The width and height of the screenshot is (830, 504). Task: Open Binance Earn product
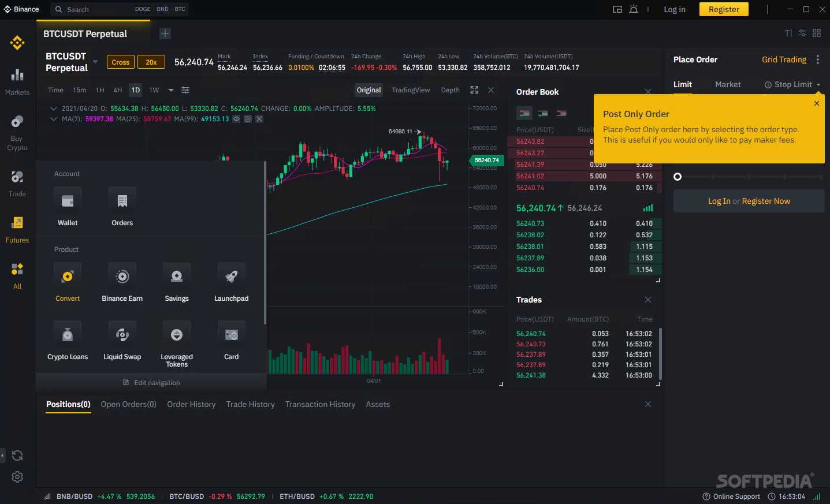pos(122,282)
